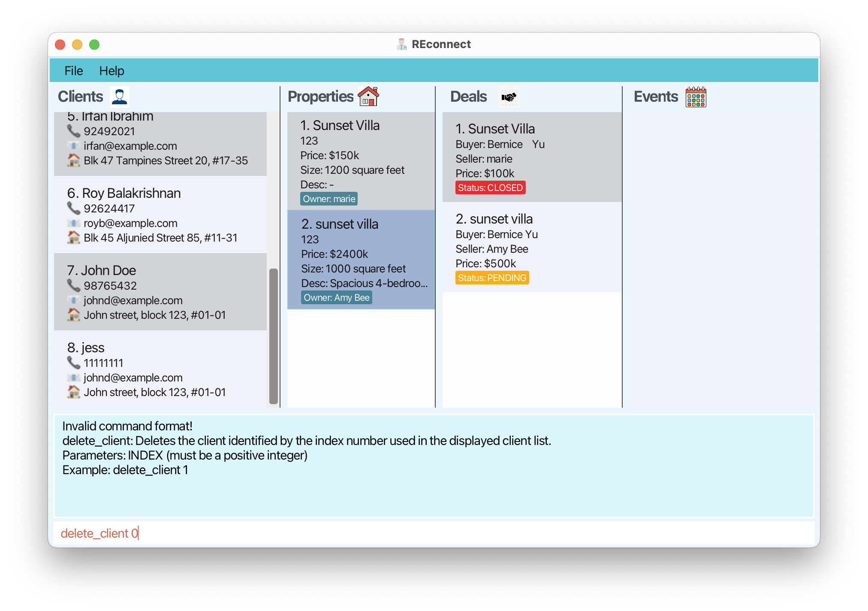Click email icon next to irfan@example.com

74,146
